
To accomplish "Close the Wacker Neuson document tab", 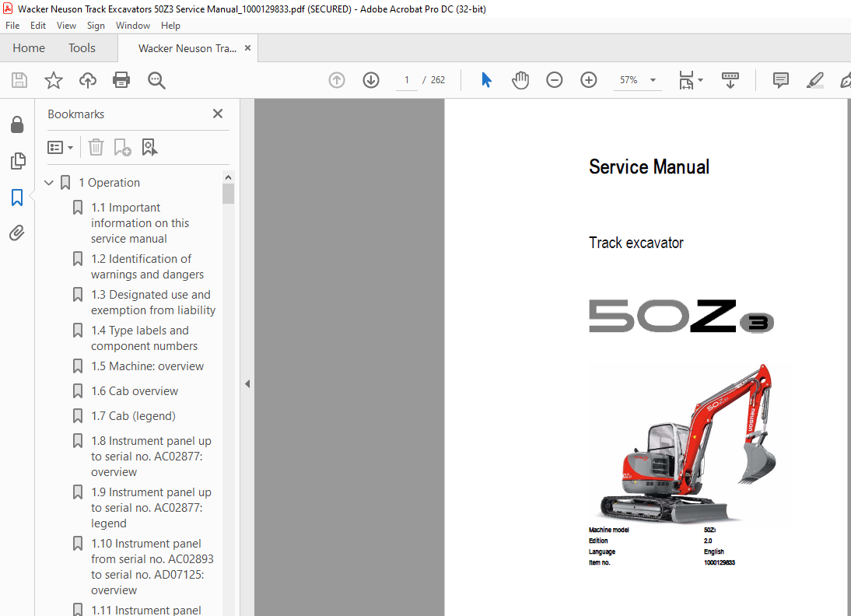I will click(247, 47).
